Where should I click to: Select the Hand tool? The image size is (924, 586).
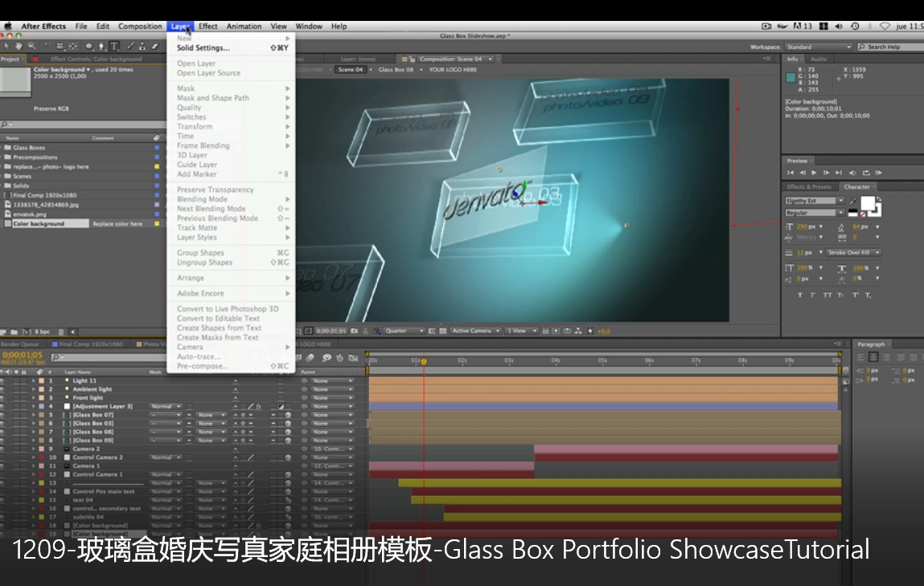click(18, 46)
